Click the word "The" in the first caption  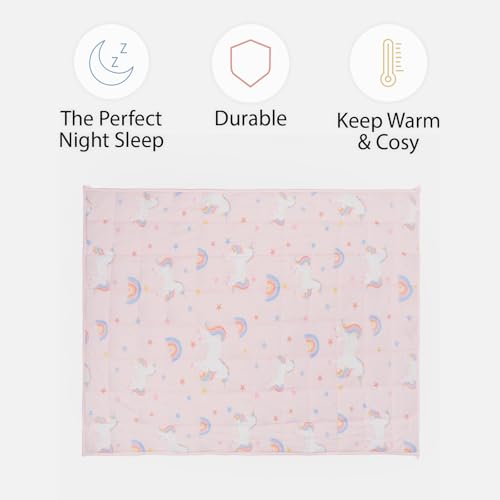pos(77,118)
